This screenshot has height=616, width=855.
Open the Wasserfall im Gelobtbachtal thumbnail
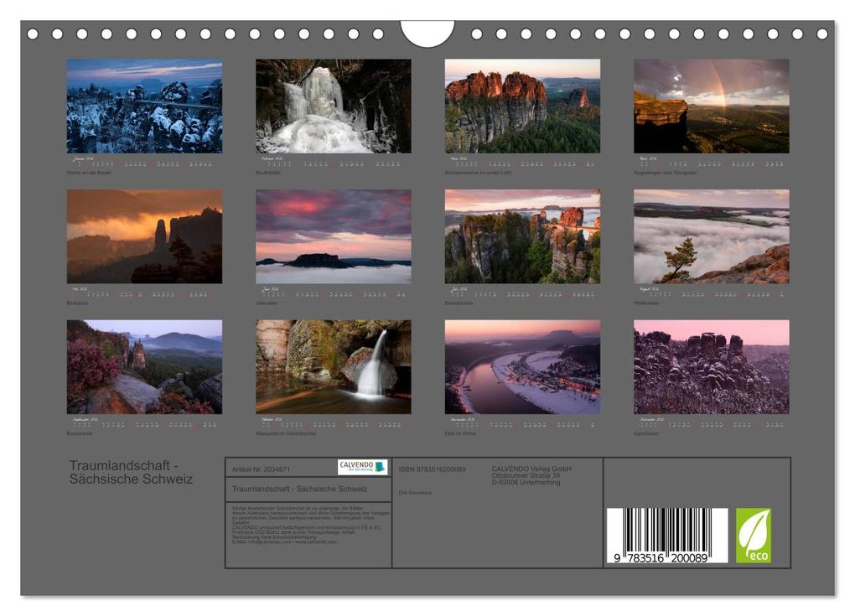tap(334, 366)
